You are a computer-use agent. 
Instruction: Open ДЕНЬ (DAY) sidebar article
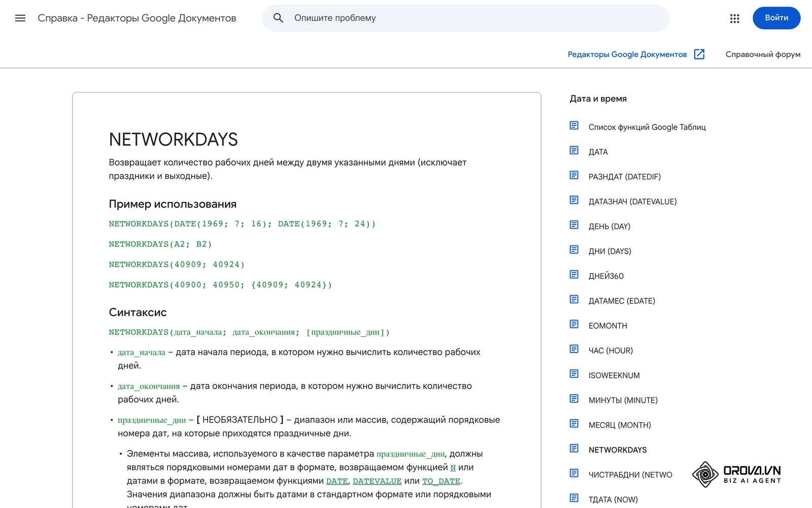coord(609,227)
